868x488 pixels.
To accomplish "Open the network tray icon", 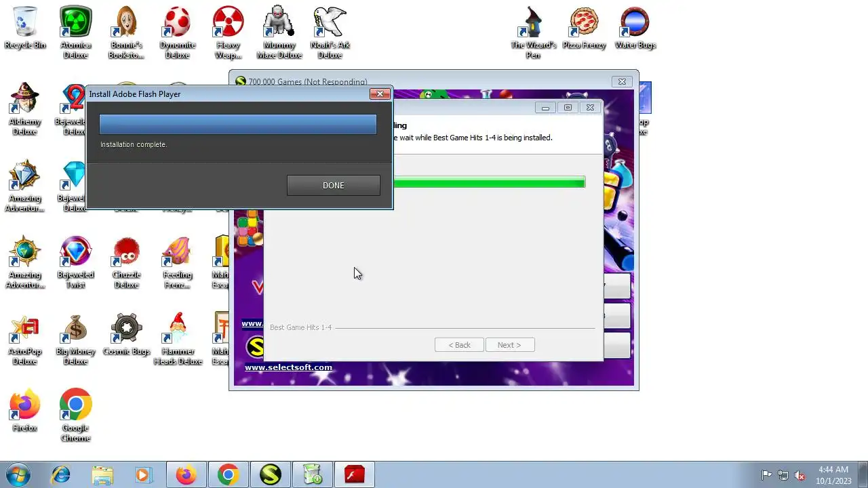I will tap(783, 475).
